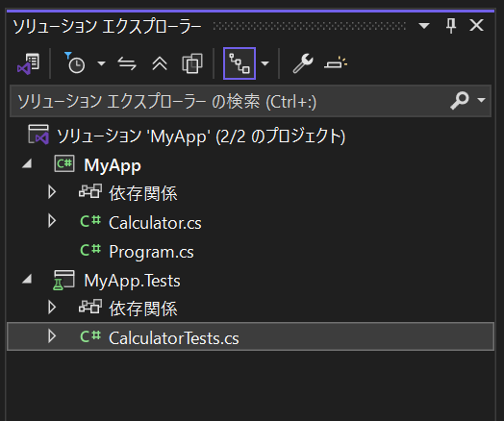Toggle the auto-hide pin icon
This screenshot has width=504, height=421.
coord(451,25)
